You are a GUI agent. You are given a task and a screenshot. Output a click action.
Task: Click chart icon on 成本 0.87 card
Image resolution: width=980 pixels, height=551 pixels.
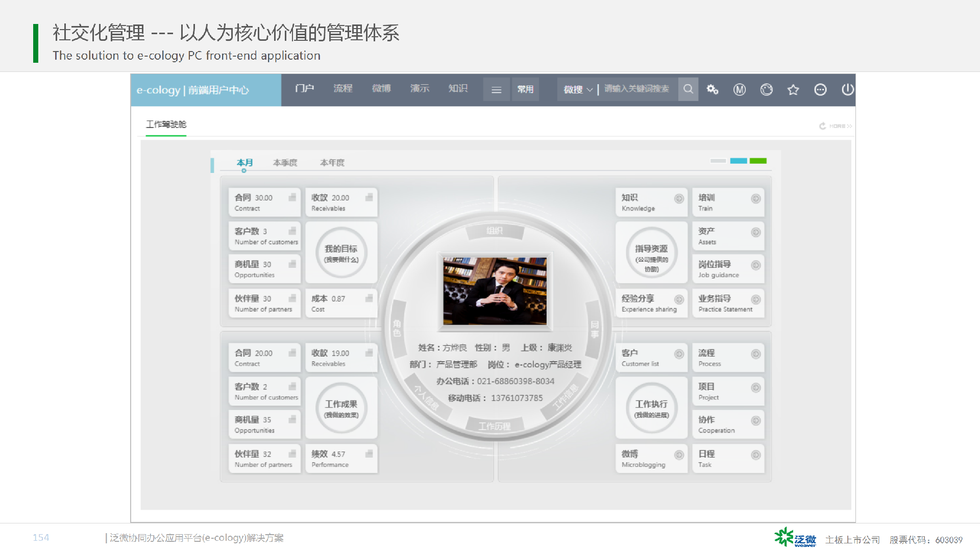coord(369,298)
